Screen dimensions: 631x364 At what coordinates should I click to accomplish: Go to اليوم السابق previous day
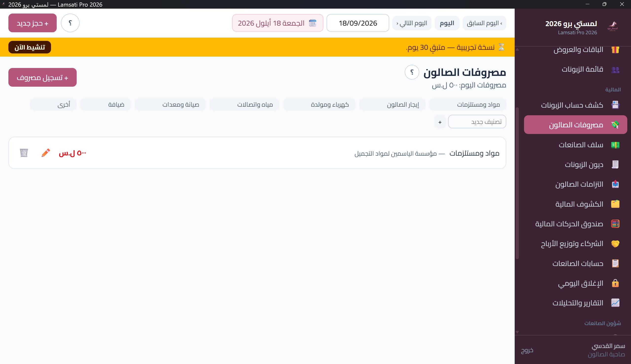[x=484, y=23]
